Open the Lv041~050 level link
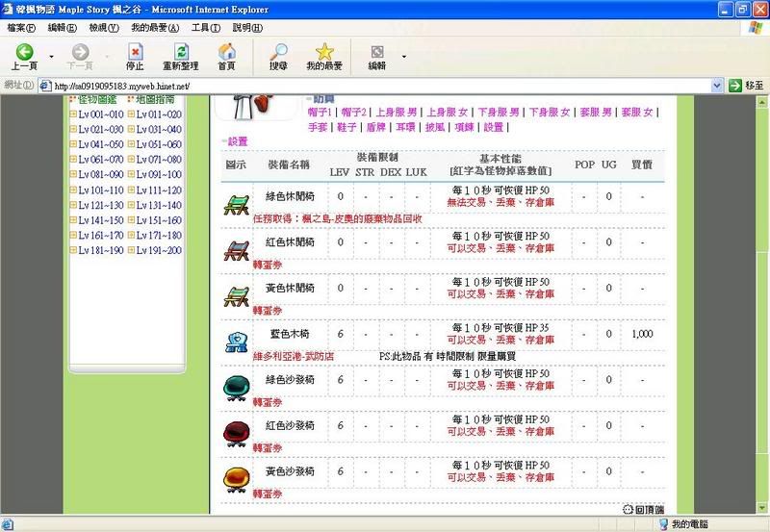The height and width of the screenshot is (532, 770). pyautogui.click(x=101, y=144)
